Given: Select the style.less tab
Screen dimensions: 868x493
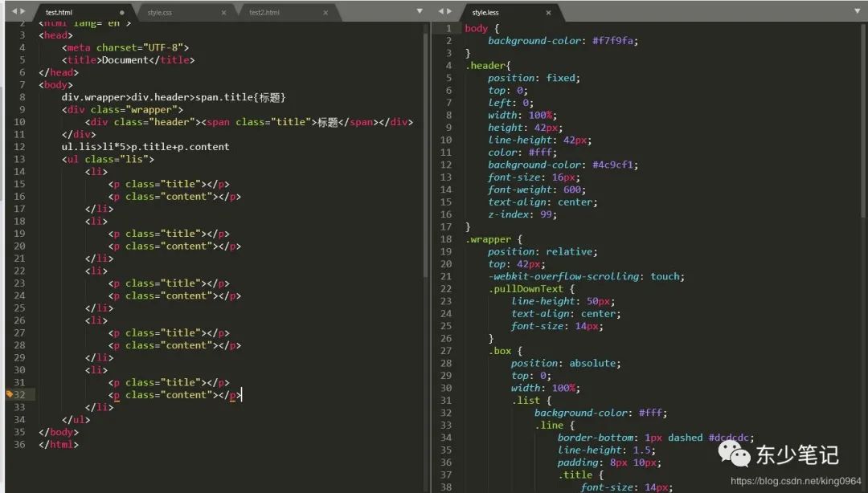Looking at the screenshot, I should pyautogui.click(x=498, y=12).
